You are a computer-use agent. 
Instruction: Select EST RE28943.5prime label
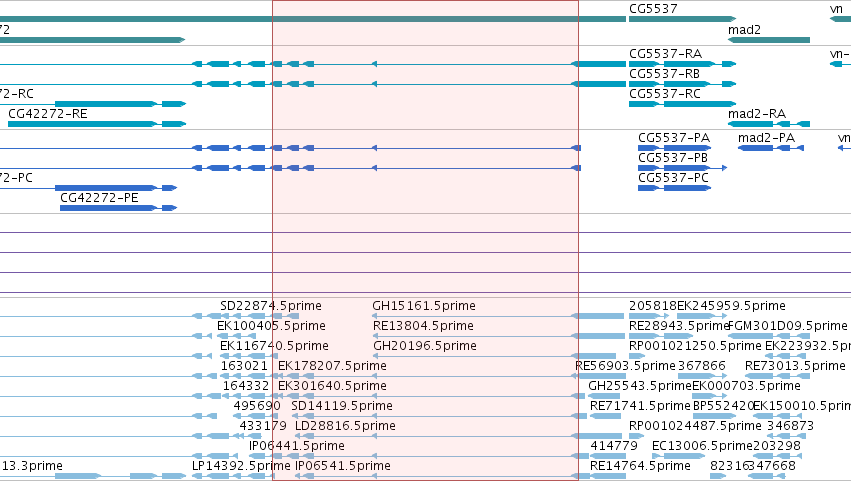[x=679, y=326]
